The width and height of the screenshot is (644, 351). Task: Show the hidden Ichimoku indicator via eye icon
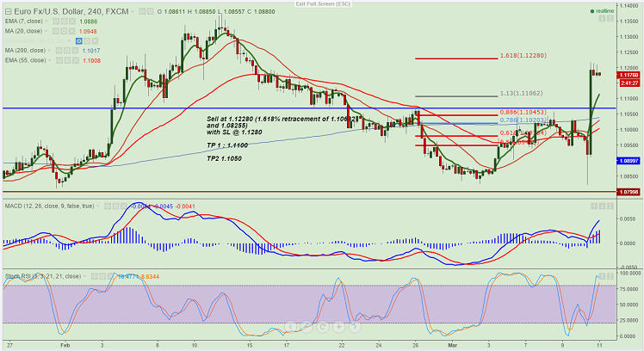point(79,41)
